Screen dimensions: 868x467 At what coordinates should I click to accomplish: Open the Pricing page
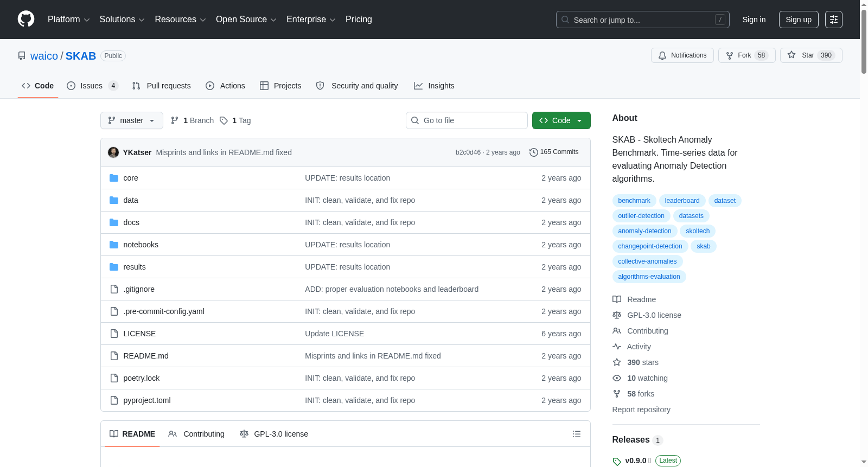(x=359, y=20)
